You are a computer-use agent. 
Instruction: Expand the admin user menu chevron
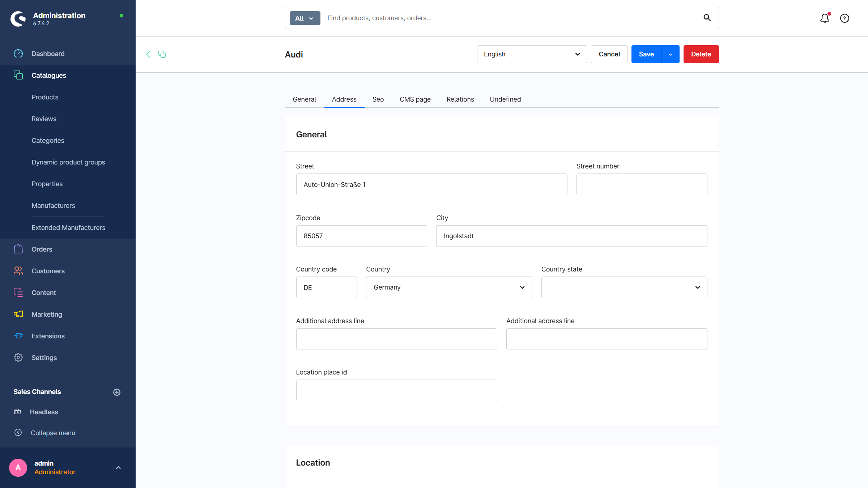(x=118, y=468)
